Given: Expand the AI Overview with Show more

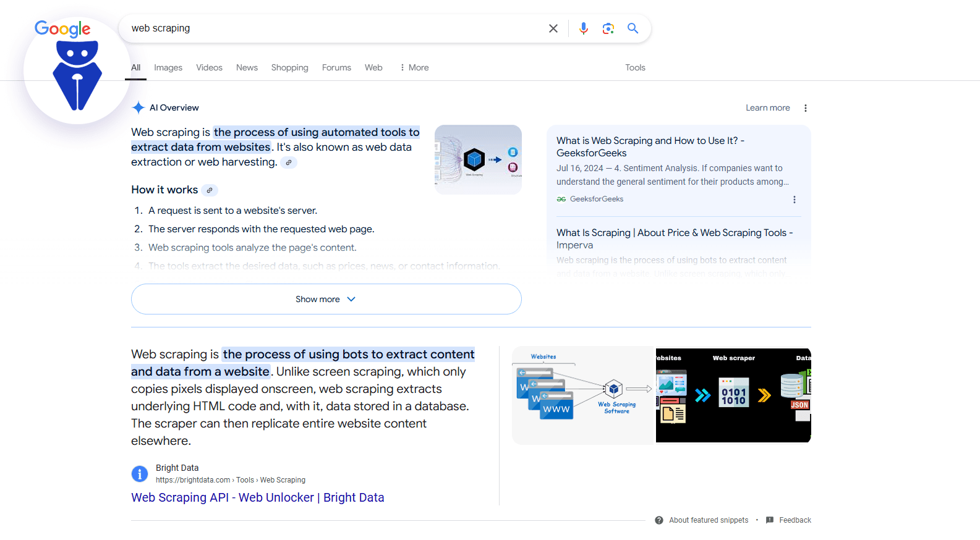Looking at the screenshot, I should click(326, 299).
